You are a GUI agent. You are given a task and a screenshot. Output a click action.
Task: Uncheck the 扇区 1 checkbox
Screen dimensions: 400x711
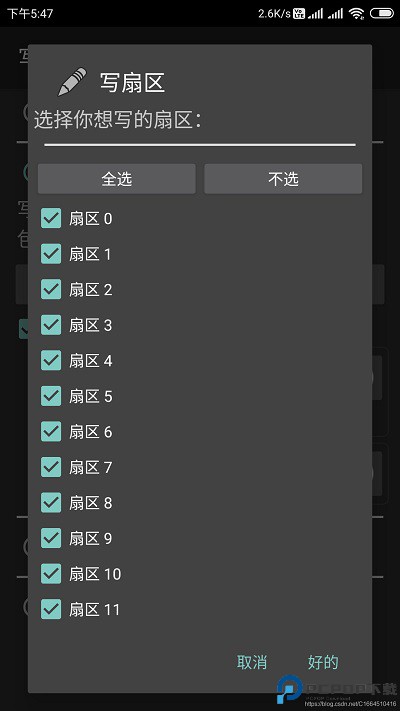[x=51, y=254]
